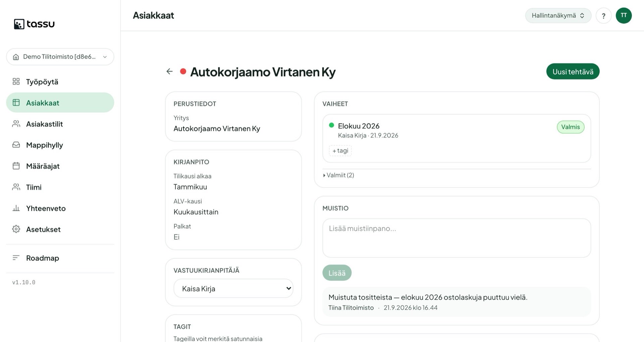Open the TT user avatar menu
Viewport: 644px width, 342px height.
(624, 15)
